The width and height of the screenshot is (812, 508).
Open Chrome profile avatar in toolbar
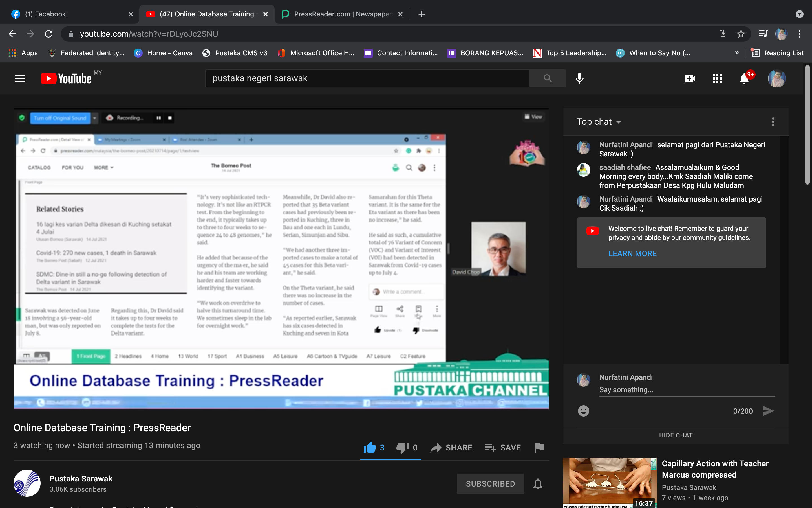pos(781,34)
